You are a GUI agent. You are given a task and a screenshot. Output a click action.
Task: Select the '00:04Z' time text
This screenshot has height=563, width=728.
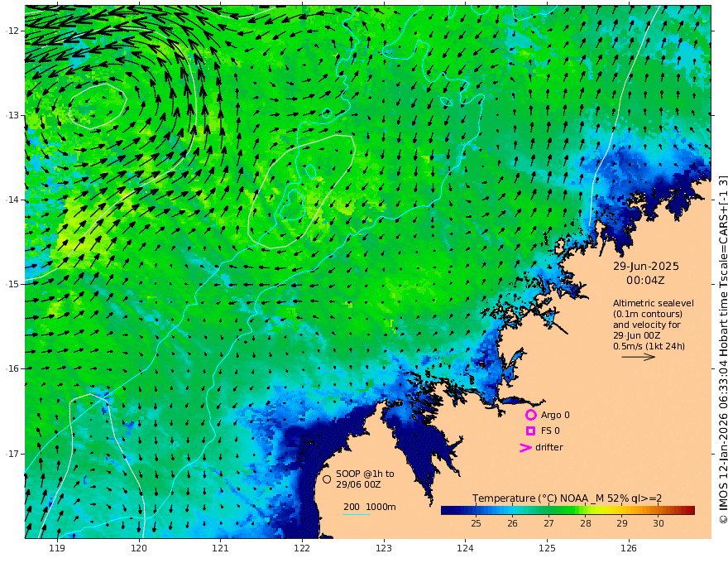(x=645, y=281)
